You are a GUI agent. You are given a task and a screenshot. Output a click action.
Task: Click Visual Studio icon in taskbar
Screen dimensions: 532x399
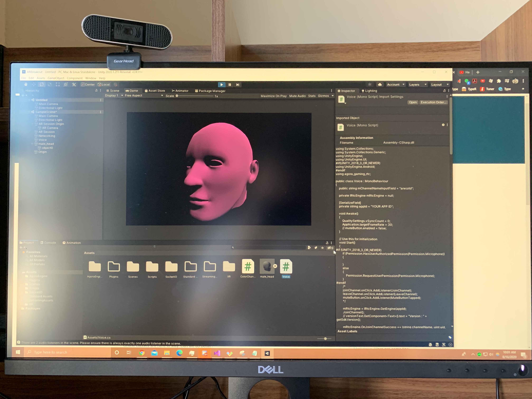217,353
